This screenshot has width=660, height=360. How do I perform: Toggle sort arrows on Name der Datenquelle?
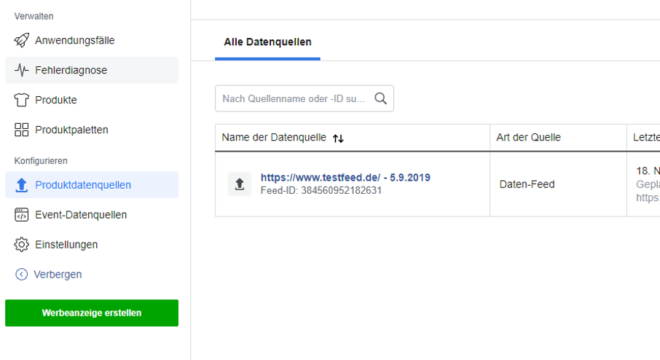338,138
